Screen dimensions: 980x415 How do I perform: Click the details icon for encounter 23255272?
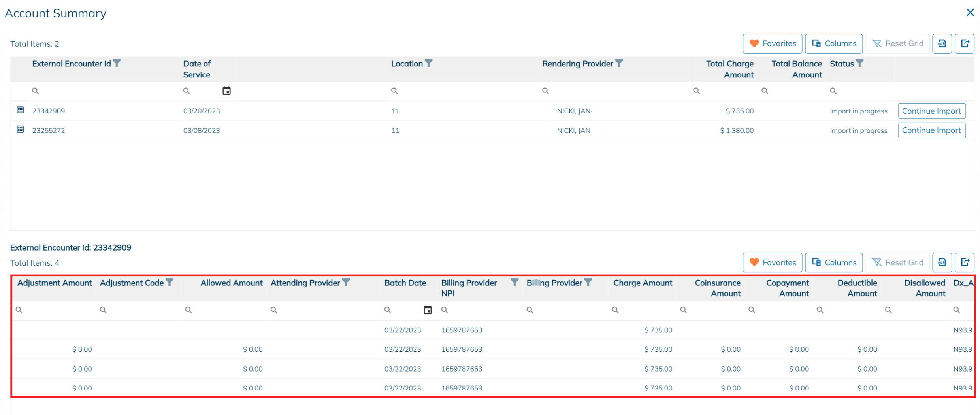tap(20, 130)
